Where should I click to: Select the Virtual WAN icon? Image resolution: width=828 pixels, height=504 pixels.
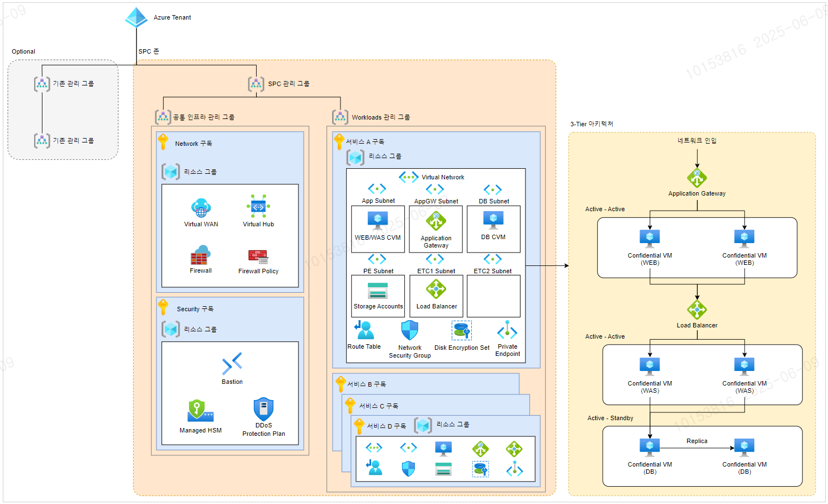pos(201,208)
